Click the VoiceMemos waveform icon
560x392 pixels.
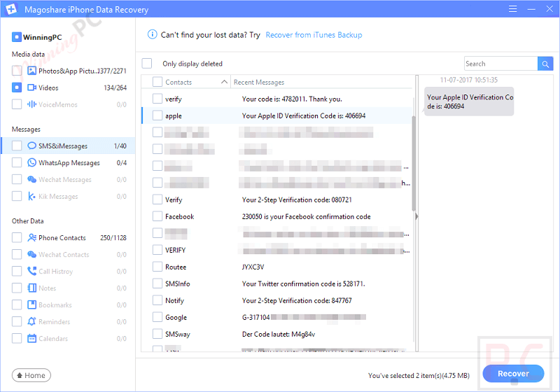click(31, 104)
